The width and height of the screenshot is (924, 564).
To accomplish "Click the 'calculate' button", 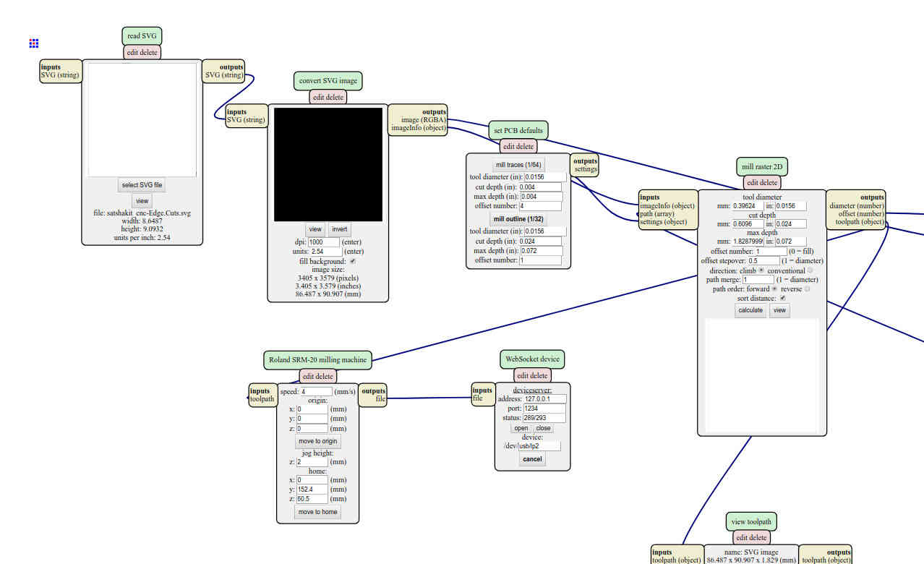I will (x=750, y=310).
